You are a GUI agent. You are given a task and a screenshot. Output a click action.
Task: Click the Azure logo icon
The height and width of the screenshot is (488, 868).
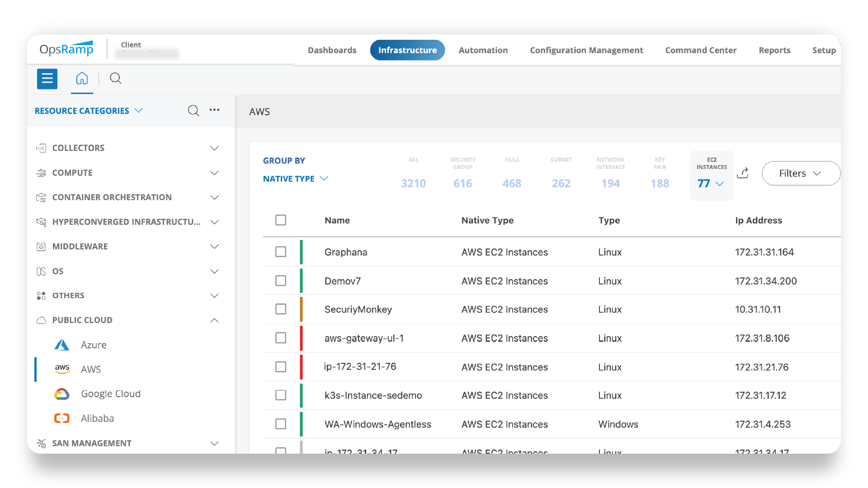point(62,345)
